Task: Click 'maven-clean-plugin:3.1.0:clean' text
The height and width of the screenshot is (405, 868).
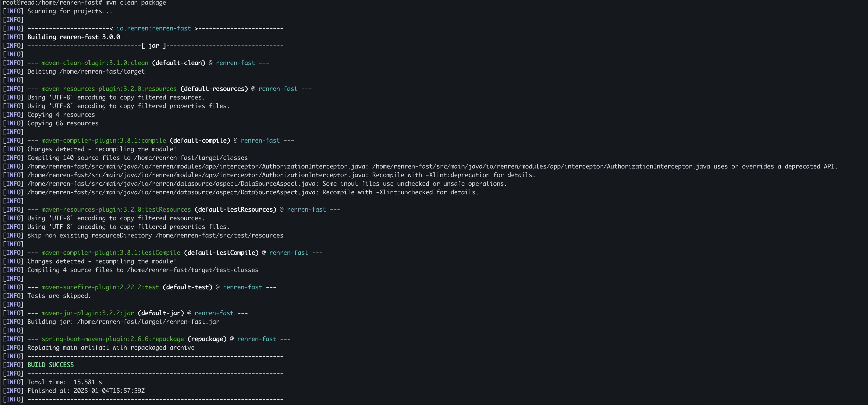Action: coord(95,63)
